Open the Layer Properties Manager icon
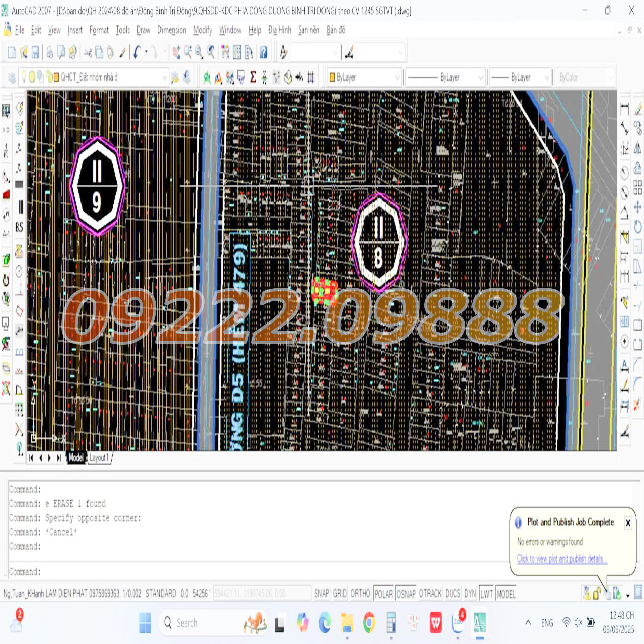644x644 pixels. tap(12, 77)
